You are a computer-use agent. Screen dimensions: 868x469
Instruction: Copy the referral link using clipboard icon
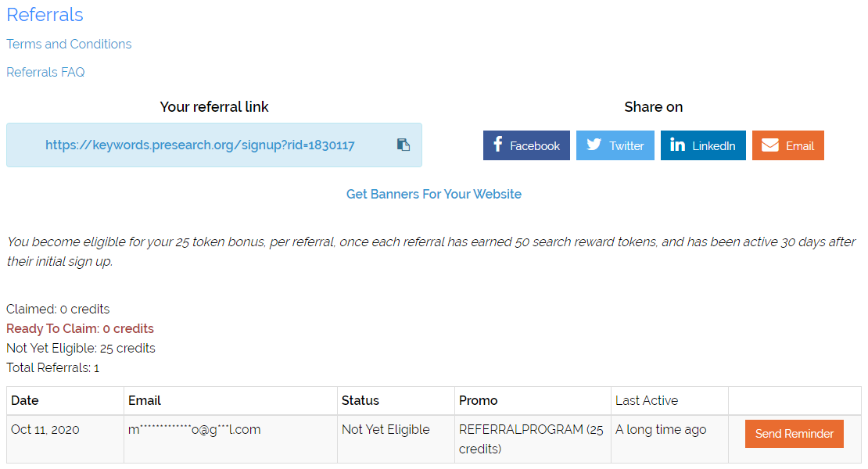[x=403, y=145]
